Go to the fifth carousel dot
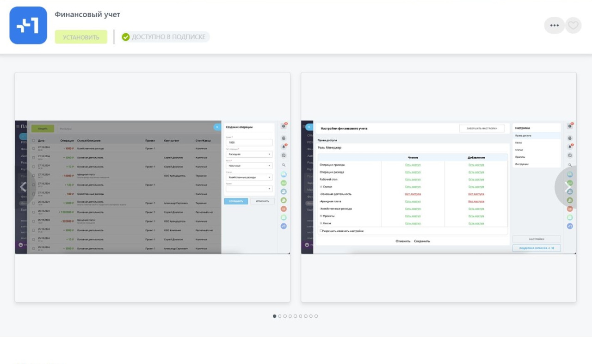592x364 pixels. (295, 316)
